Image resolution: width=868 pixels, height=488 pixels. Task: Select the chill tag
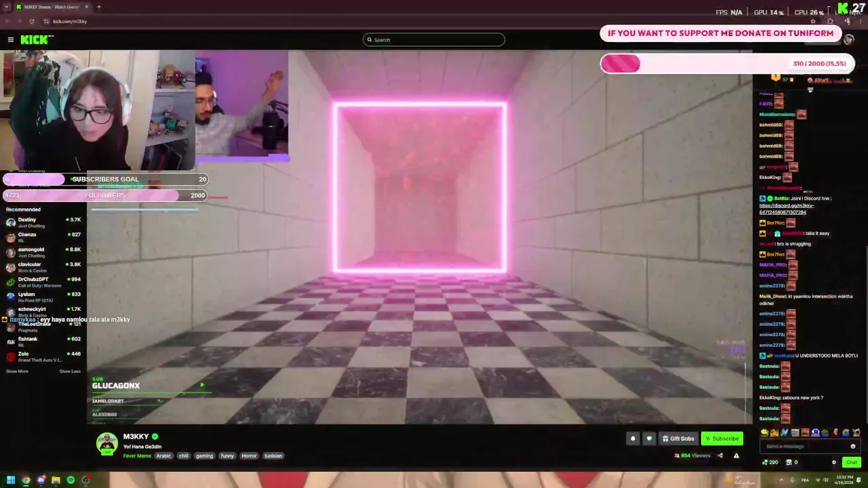tap(183, 456)
